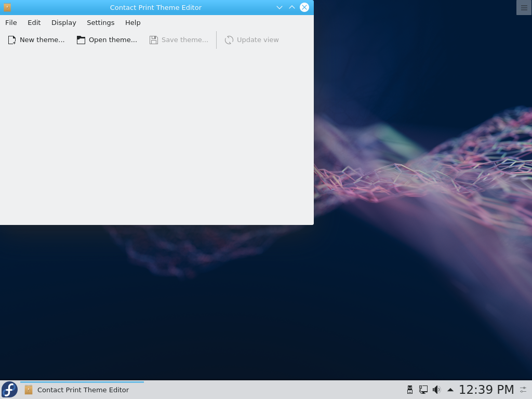Screen dimensions: 532x399
Task: Open the removable devices tray icon
Action: [x=410, y=390]
